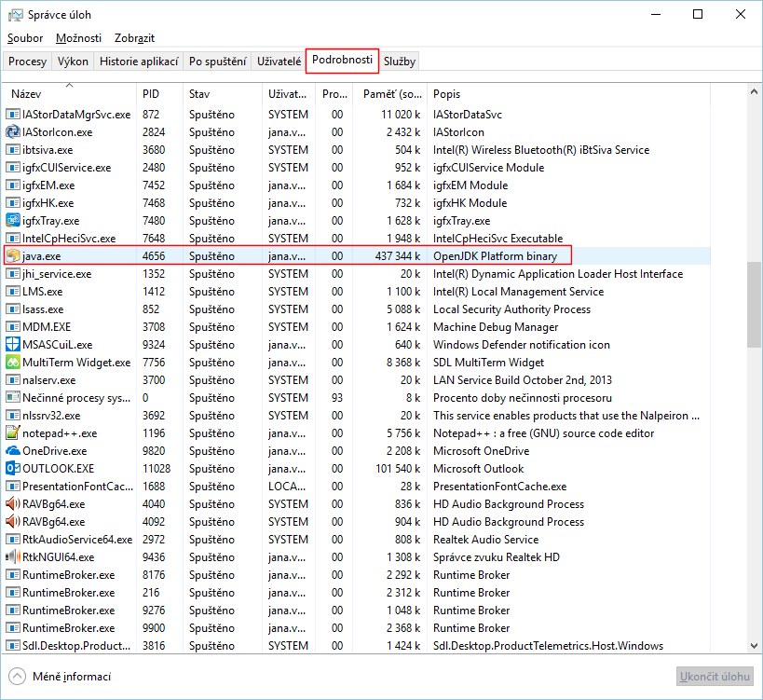Viewport: 763px width, 700px height.
Task: Select RuntimeBroker.exe with PID 8176
Action: point(69,575)
